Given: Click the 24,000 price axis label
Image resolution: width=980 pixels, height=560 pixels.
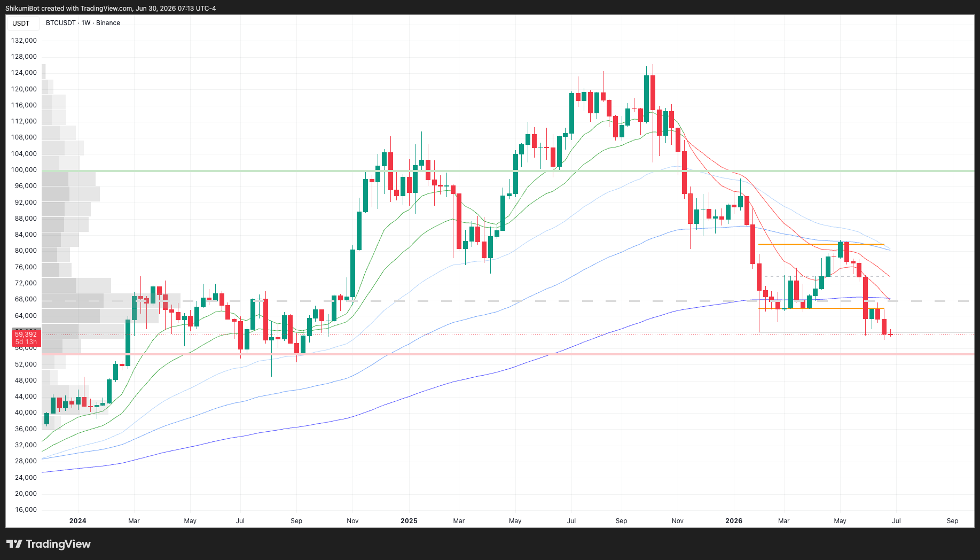Looking at the screenshot, I should tap(26, 478).
